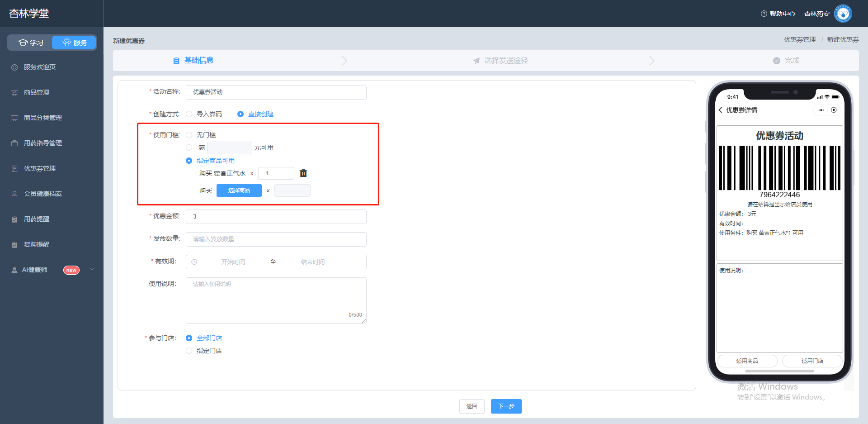This screenshot has width=868, height=424.
Task: Click the 用药指导管理 sidebar icon
Action: click(14, 143)
